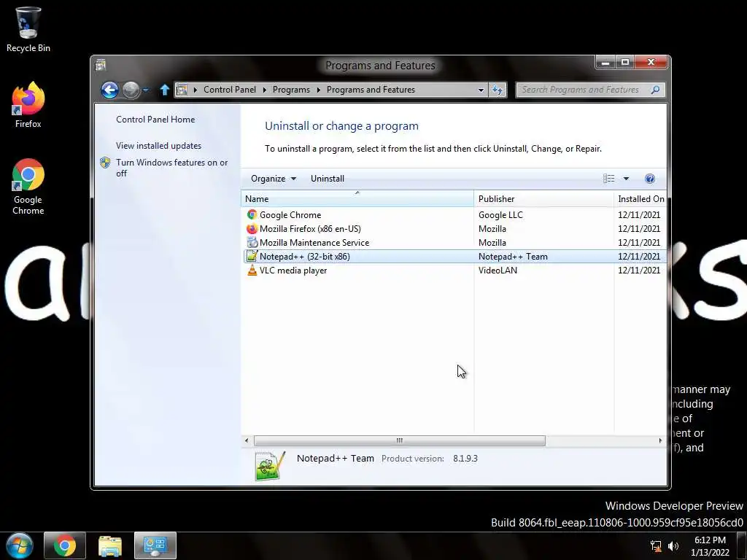Click the Mozilla Maintenance Service icon

pos(252,242)
